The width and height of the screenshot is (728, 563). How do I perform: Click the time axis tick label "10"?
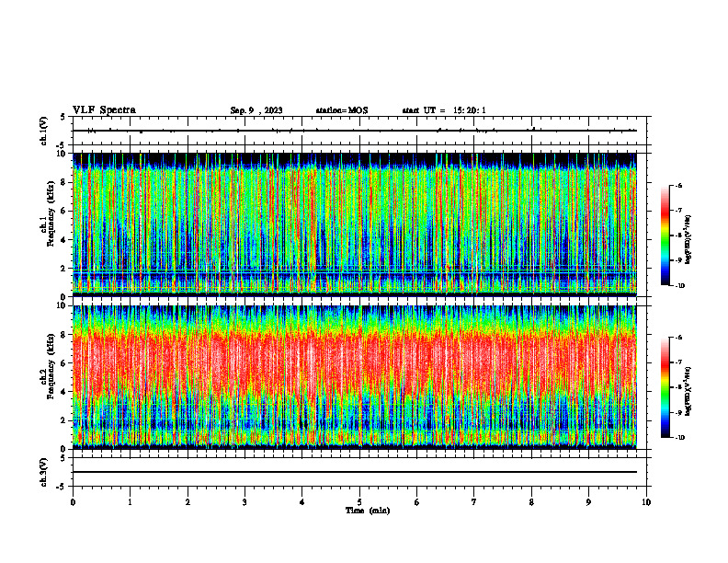[x=646, y=502]
